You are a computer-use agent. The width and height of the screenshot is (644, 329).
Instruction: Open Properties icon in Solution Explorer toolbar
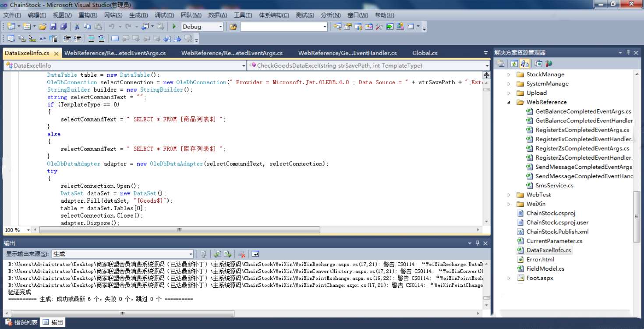point(501,64)
